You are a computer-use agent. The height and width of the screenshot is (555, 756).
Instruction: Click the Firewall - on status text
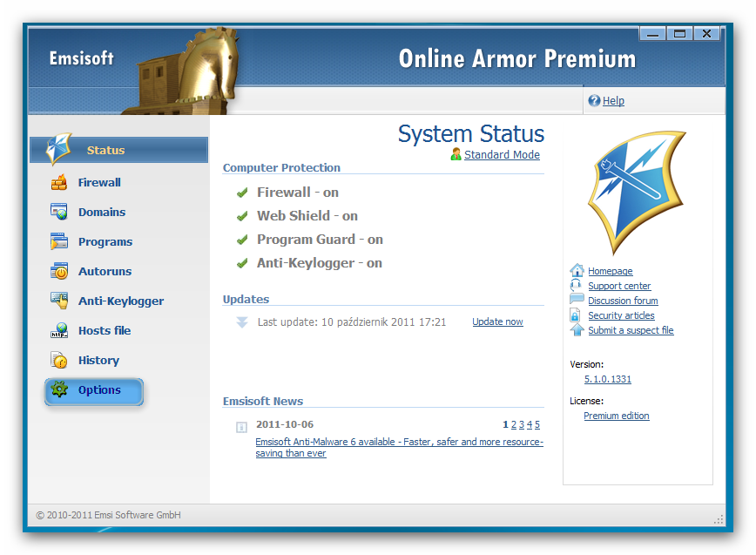[x=298, y=193]
